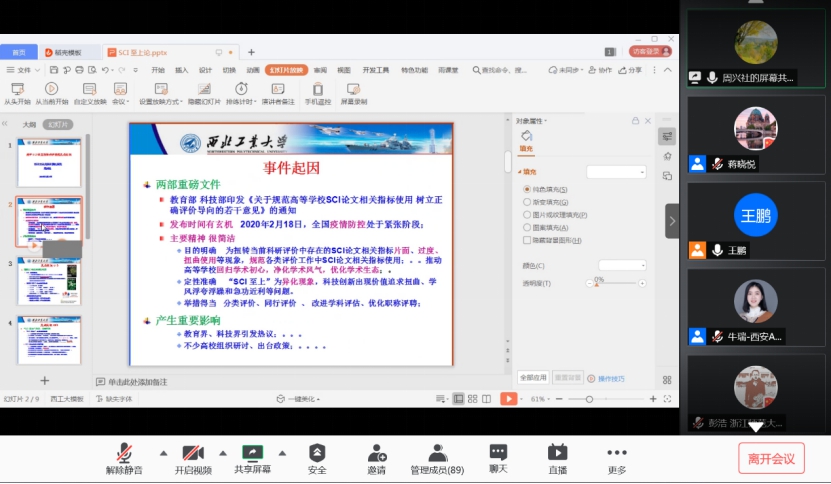Screen dimensions: 831x484
Task: Switch to 设计 ribbon tab
Action: pyautogui.click(x=205, y=70)
